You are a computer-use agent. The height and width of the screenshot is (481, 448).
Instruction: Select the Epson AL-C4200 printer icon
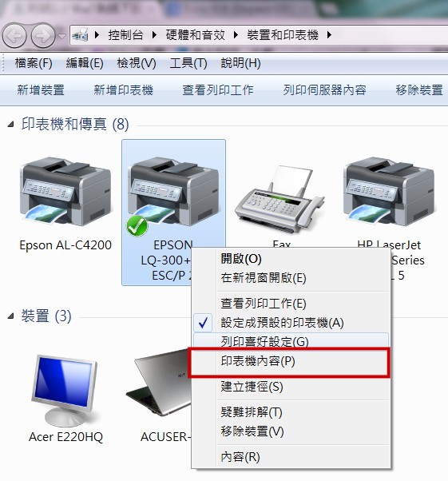click(x=65, y=192)
